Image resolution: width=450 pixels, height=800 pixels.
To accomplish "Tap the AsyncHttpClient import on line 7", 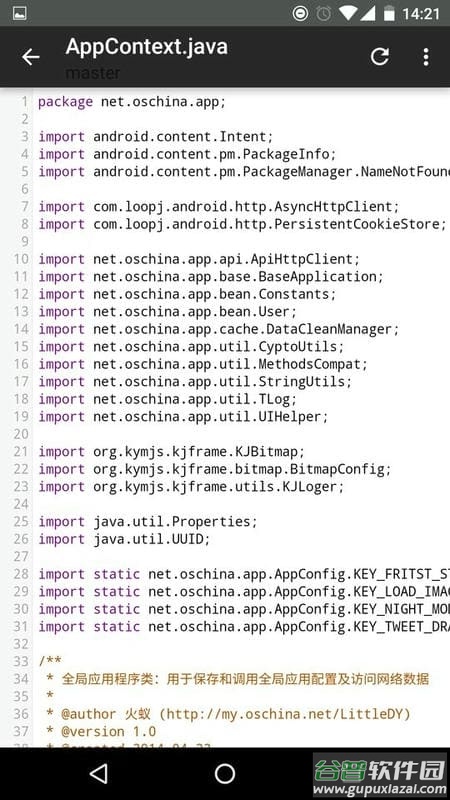I will coord(219,207).
